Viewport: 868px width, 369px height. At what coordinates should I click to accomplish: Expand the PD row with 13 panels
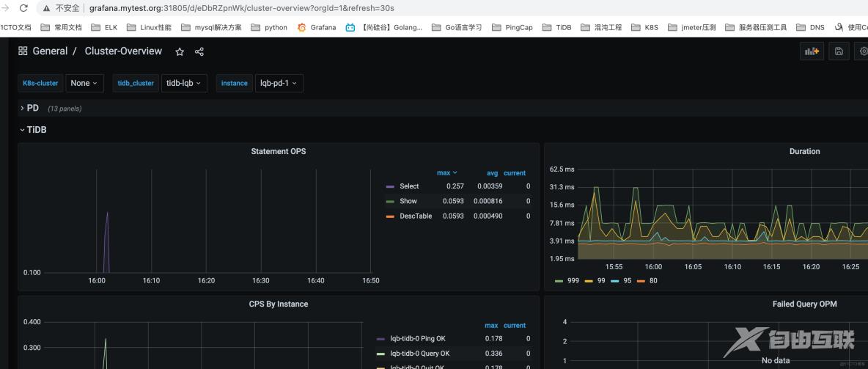[x=33, y=109]
